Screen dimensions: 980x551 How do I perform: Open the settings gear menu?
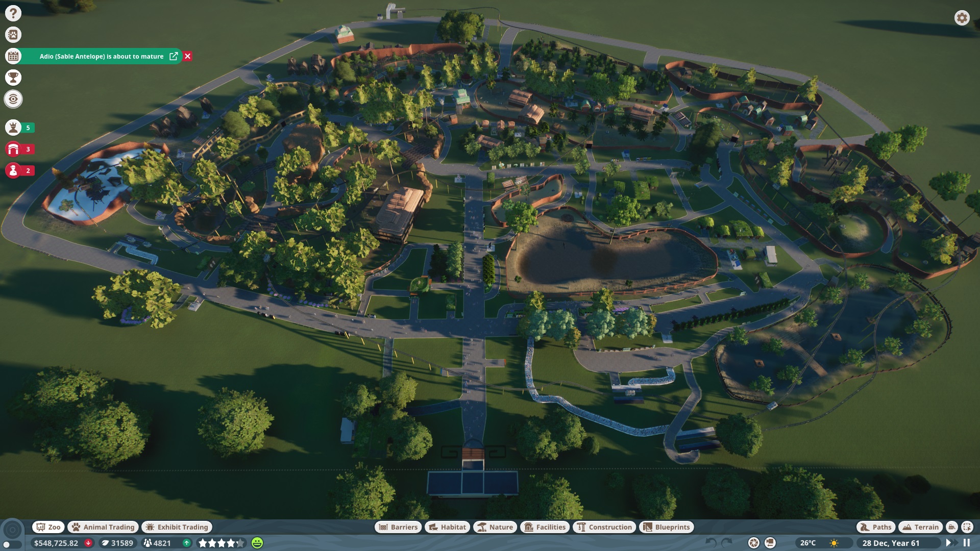962,18
